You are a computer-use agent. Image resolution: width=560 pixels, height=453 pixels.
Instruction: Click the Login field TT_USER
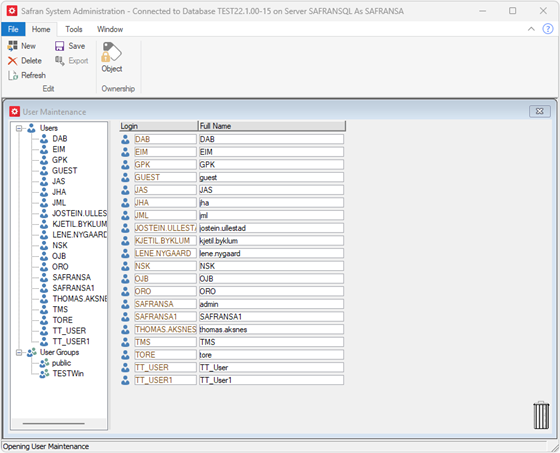(x=165, y=367)
